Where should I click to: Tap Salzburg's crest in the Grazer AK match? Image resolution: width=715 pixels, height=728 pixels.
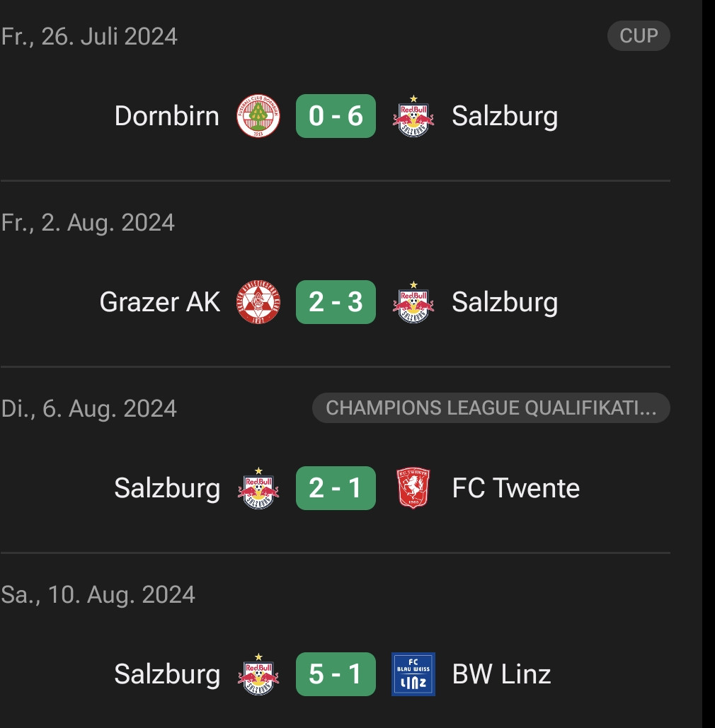(413, 303)
